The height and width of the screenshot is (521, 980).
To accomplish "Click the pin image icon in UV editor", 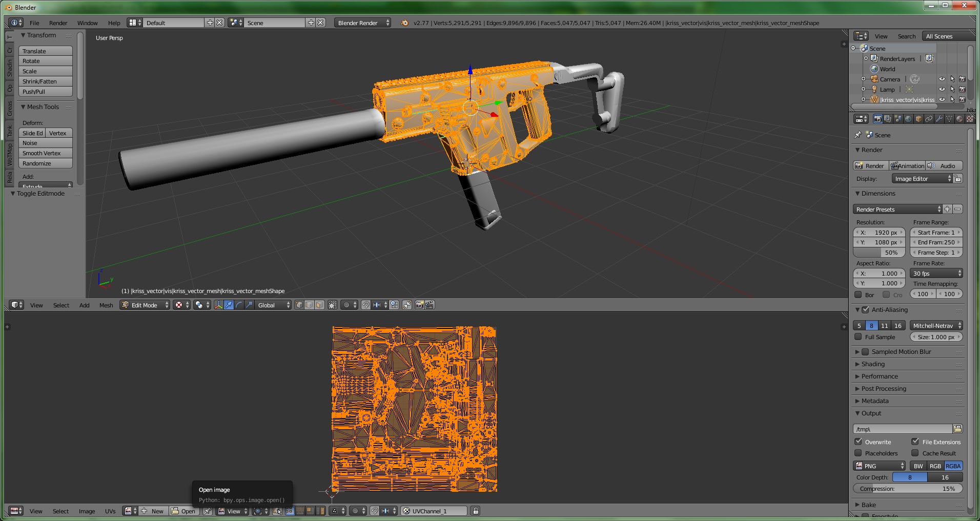I will [207, 511].
